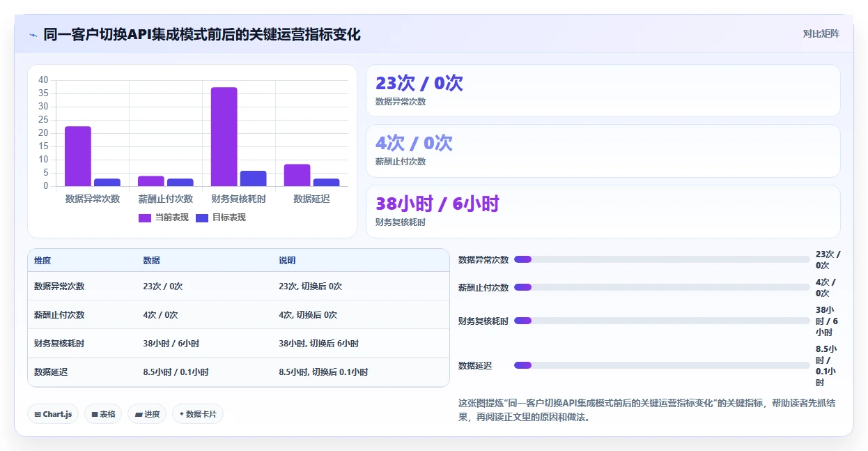Click the y-axis value 40
868x451 pixels.
[43, 80]
